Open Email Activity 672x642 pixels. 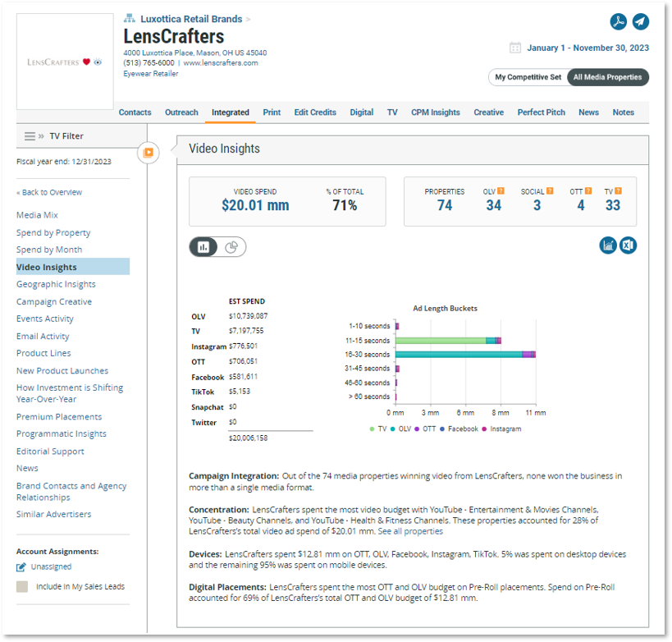pyautogui.click(x=43, y=337)
